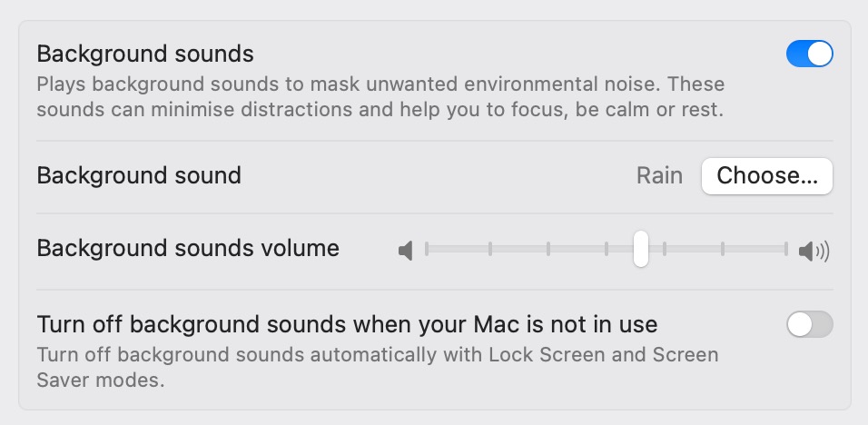Image resolution: width=868 pixels, height=425 pixels.
Task: Click the Choose… background sound button
Action: [766, 176]
